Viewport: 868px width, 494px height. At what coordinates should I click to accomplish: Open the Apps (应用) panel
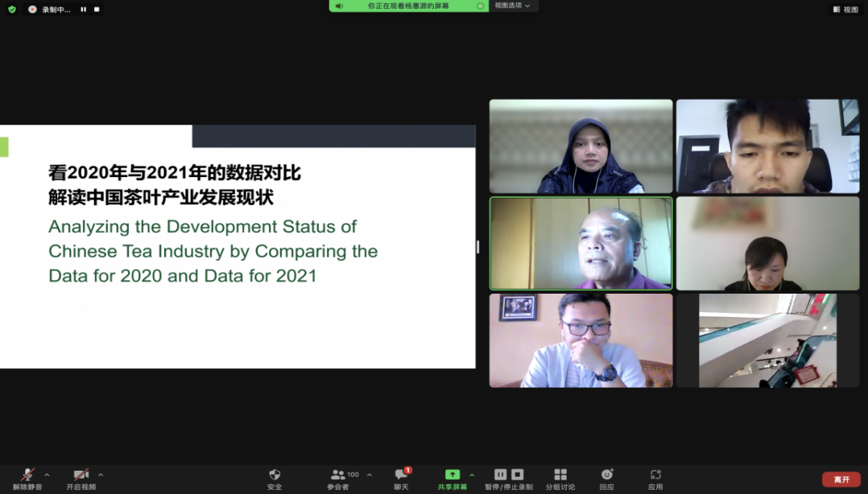tap(655, 477)
